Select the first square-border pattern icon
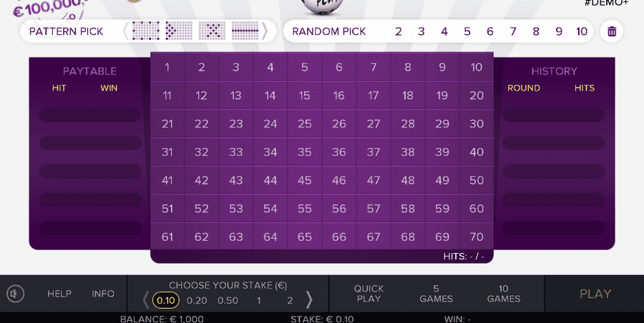This screenshot has width=644, height=323. tap(146, 31)
